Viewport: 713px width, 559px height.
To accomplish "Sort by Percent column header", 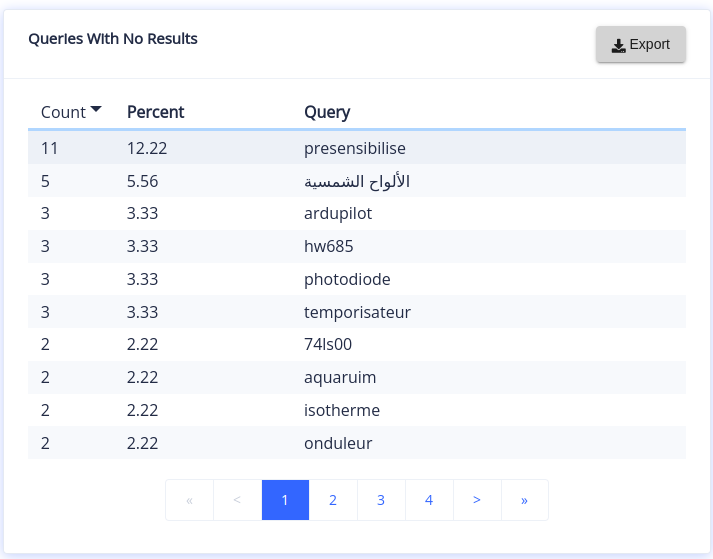I will 155,112.
